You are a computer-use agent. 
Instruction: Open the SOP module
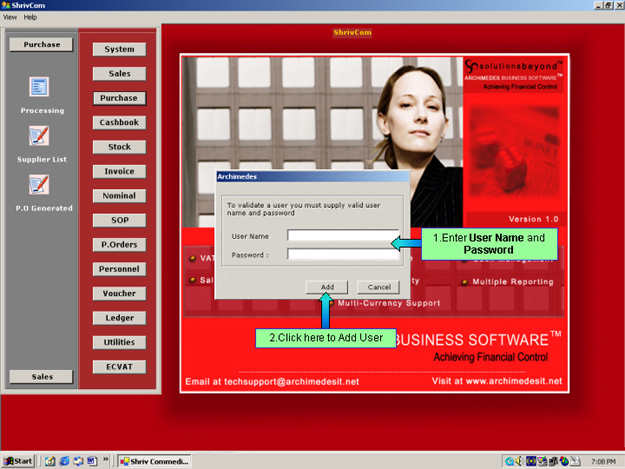(119, 220)
